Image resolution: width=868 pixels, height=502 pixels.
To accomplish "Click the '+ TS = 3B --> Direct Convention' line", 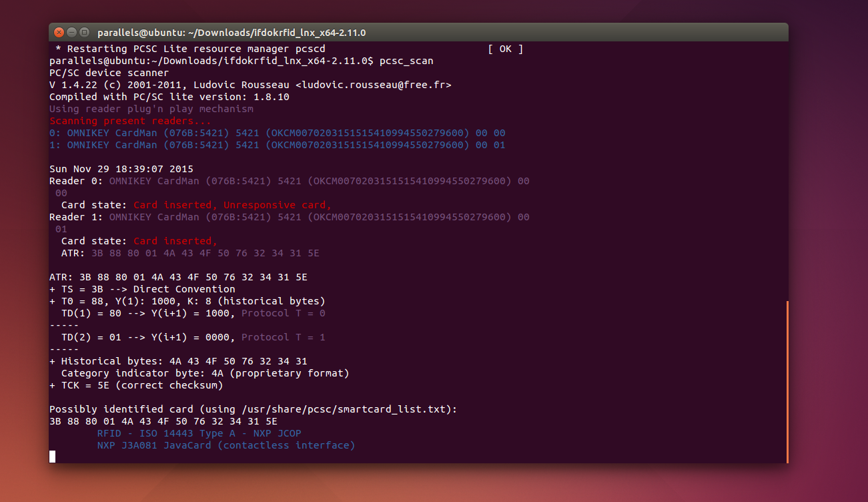I will pyautogui.click(x=142, y=289).
